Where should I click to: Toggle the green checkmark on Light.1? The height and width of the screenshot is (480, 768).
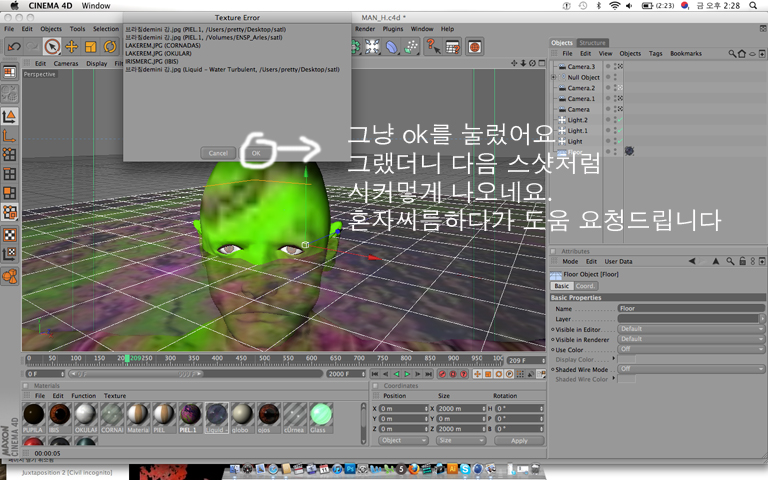point(620,130)
